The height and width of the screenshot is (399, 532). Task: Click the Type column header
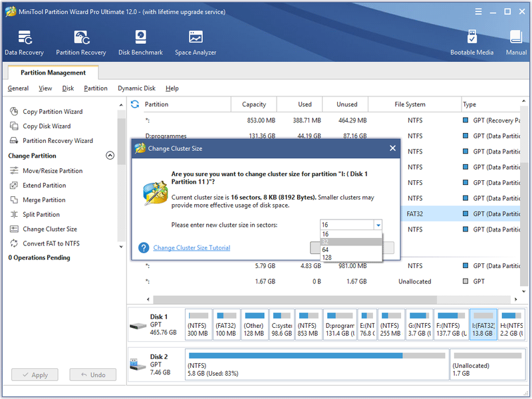click(491, 104)
